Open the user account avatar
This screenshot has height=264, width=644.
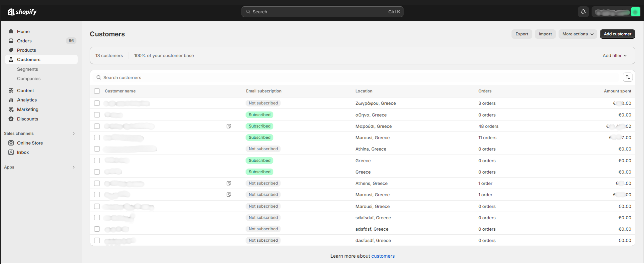pos(635,12)
